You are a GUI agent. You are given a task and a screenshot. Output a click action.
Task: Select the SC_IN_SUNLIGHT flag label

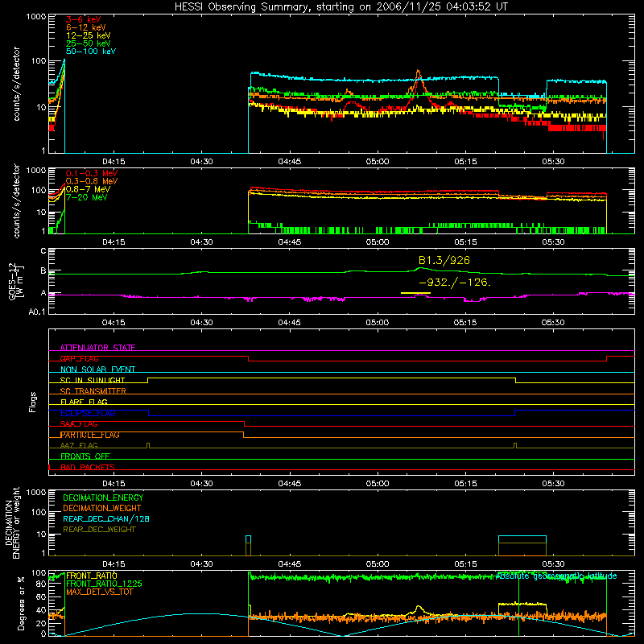[92, 380]
